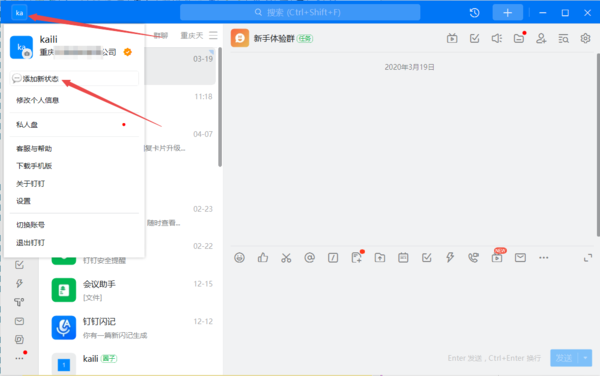Image resolution: width=600 pixels, height=376 pixels.
Task: Click the sidebar lightning DING icon
Action: [x=20, y=283]
